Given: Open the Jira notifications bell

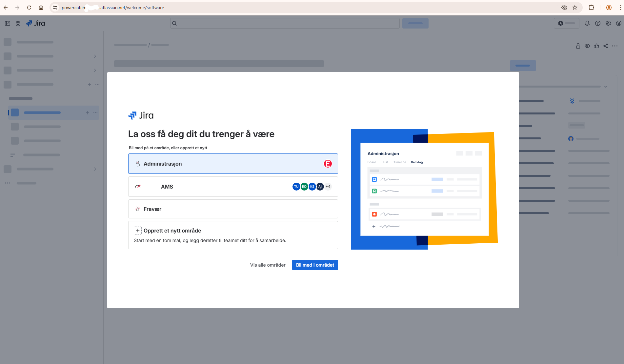Looking at the screenshot, I should tap(587, 23).
